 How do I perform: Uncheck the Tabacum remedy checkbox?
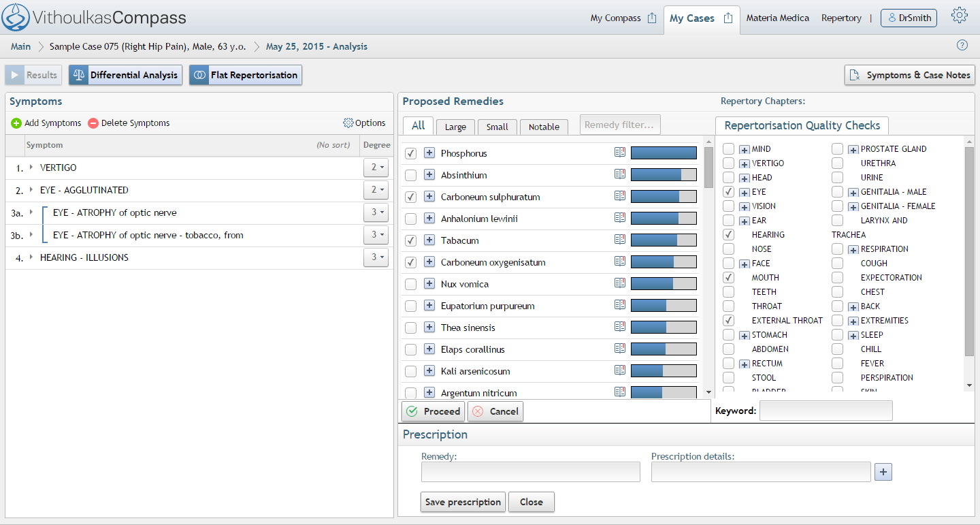410,240
